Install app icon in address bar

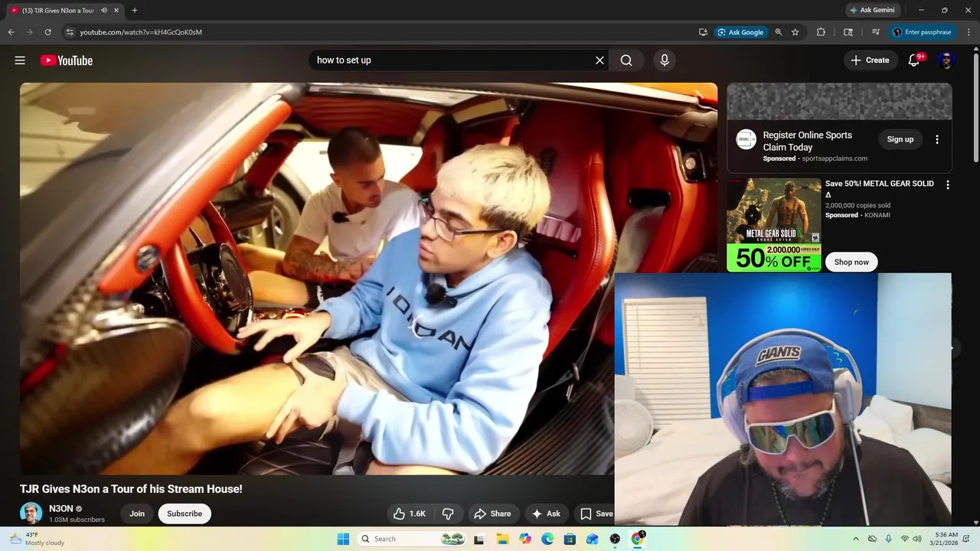pos(703,32)
